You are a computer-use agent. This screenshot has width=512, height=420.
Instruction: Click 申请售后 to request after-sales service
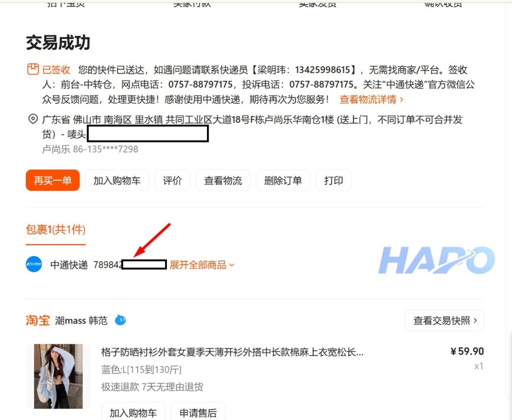tap(198, 412)
